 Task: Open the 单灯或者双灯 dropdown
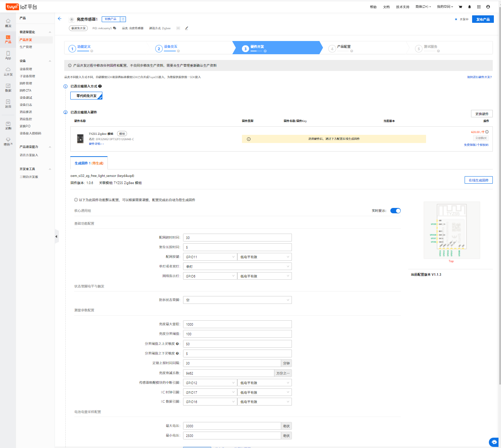point(237,266)
